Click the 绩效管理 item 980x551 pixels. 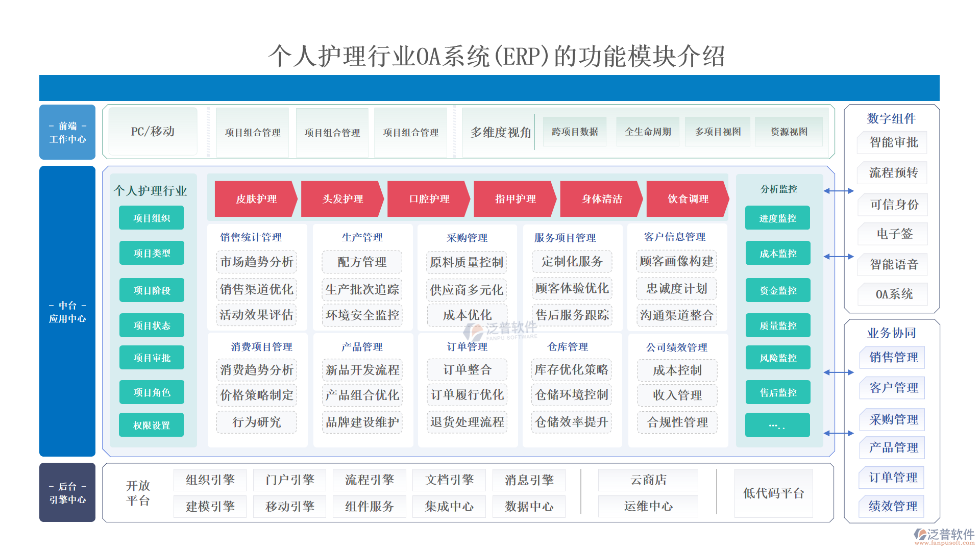893,506
